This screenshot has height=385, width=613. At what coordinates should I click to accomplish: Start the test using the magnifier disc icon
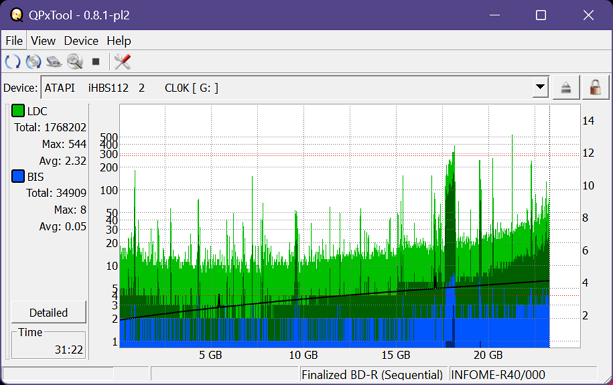pos(75,62)
